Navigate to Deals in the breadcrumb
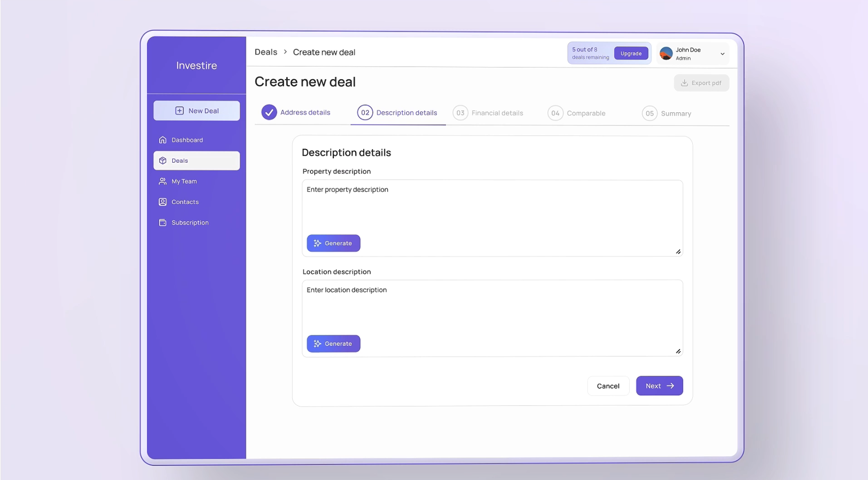Image resolution: width=868 pixels, height=480 pixels. 266,52
